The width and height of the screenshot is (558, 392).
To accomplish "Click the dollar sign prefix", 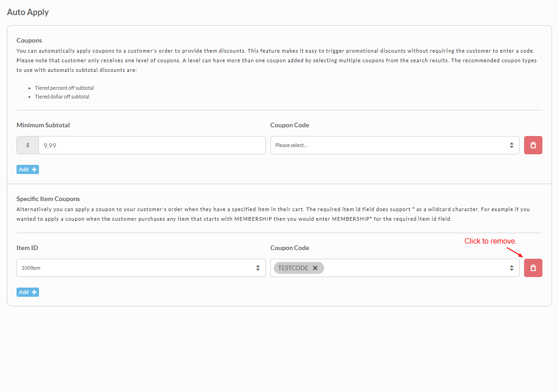I will click(28, 145).
